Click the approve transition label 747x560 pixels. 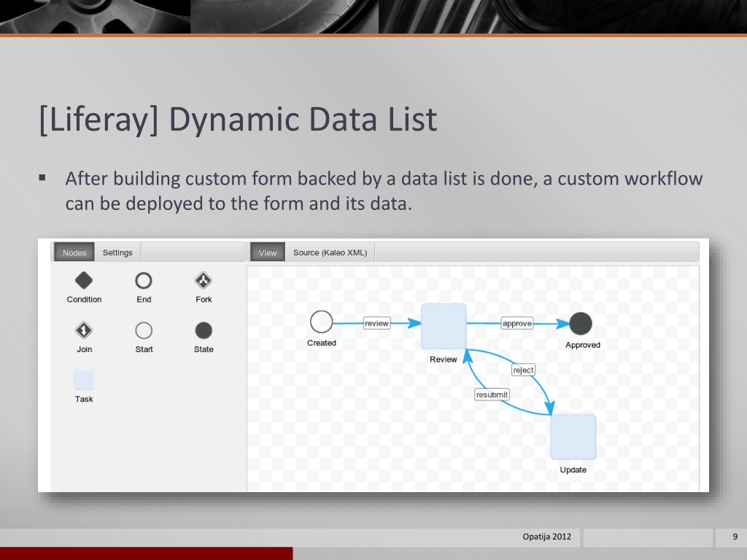[516, 324]
